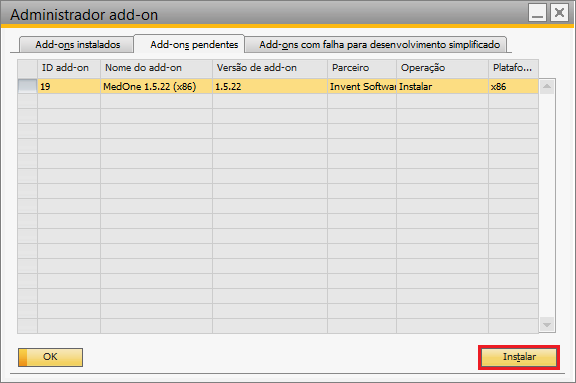
Task: Click the Parceiro column header
Action: (362, 68)
